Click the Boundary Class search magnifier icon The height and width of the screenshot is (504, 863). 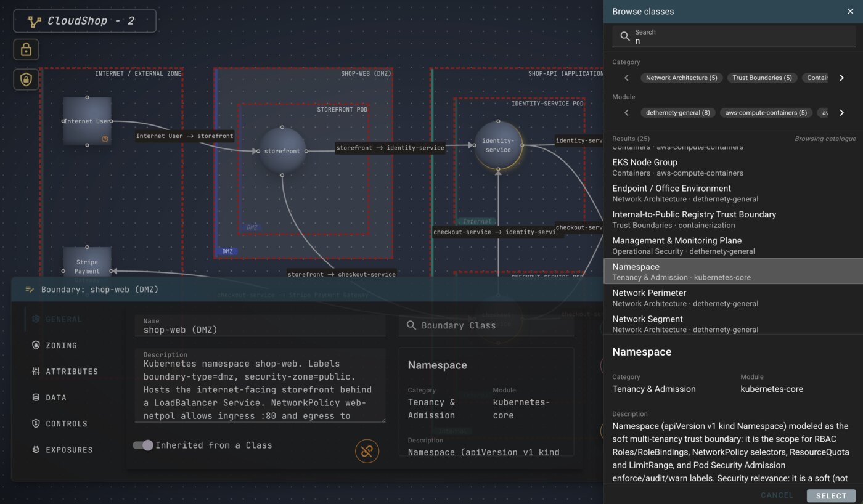pyautogui.click(x=411, y=325)
